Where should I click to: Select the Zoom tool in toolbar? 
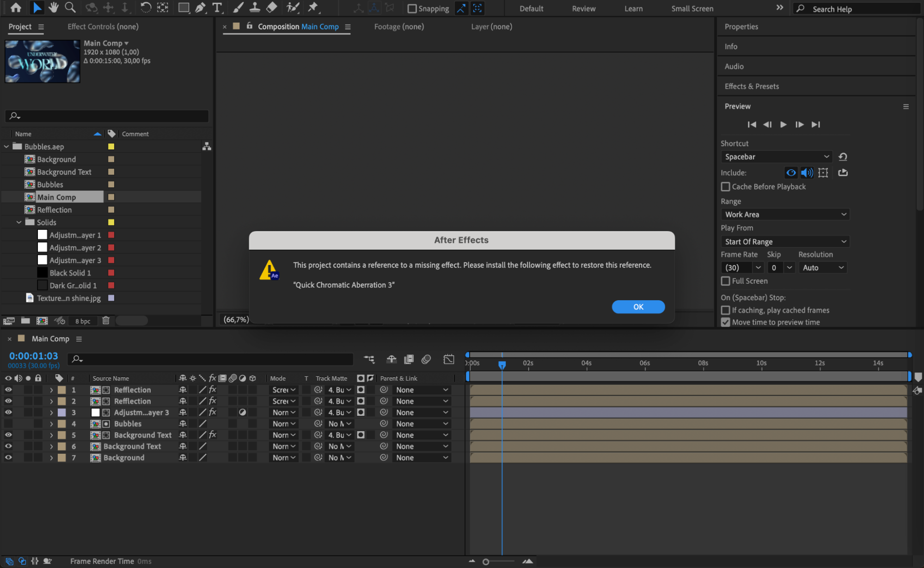(70, 7)
